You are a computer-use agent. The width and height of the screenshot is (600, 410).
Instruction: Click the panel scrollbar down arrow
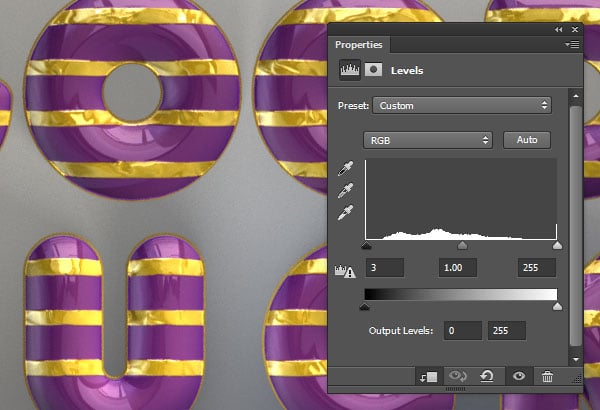pos(576,359)
